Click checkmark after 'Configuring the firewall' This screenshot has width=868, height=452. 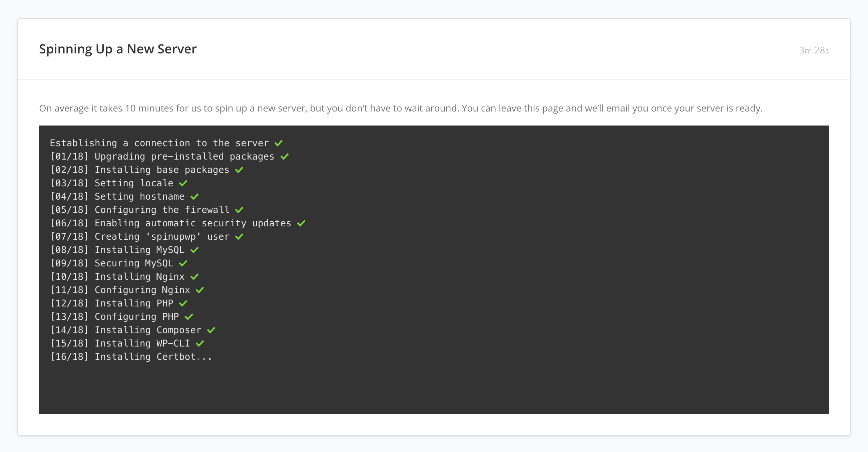tap(239, 210)
